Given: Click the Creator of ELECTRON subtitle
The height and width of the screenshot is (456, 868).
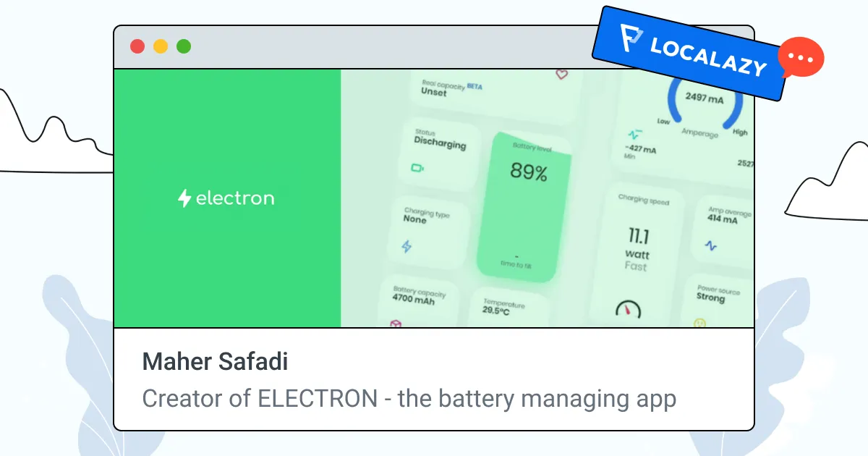Looking at the screenshot, I should pyautogui.click(x=409, y=398).
